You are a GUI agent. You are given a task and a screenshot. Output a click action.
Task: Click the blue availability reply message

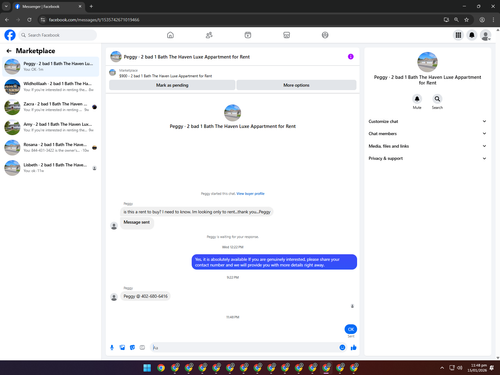click(274, 262)
